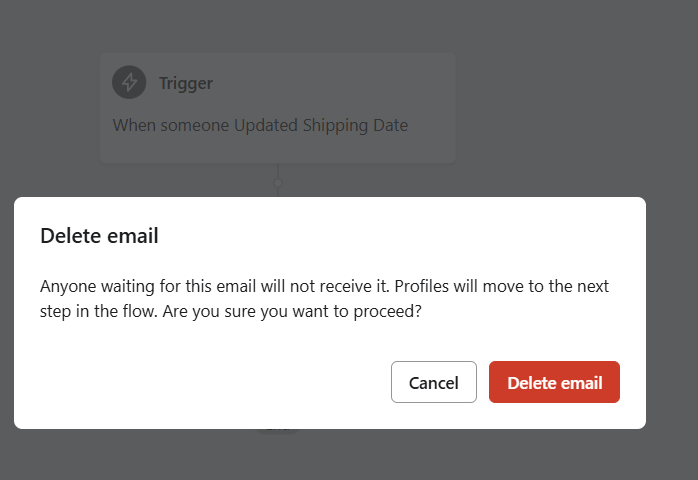Click the Delete email confirmation button

(x=554, y=382)
